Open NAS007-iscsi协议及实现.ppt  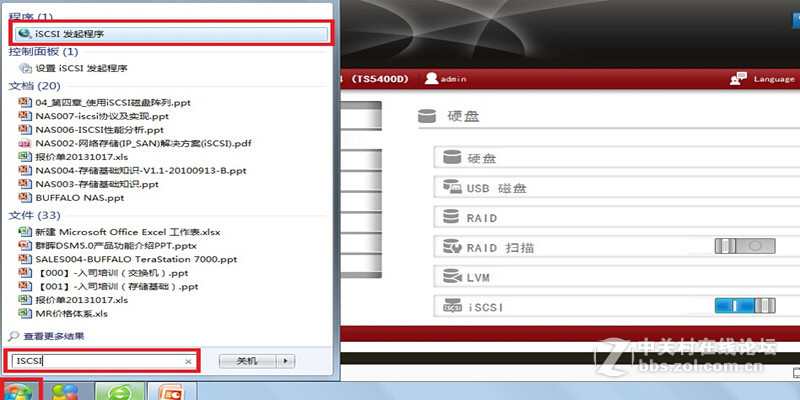tap(102, 116)
